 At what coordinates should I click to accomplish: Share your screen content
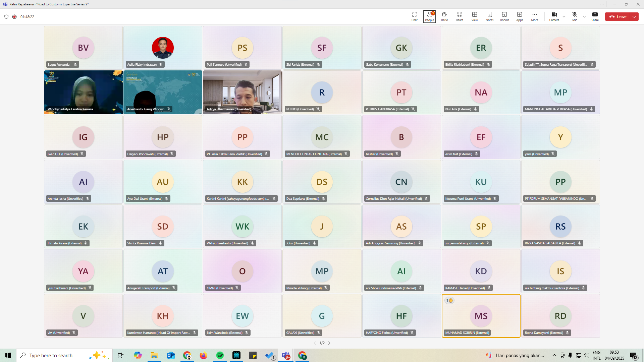pyautogui.click(x=595, y=16)
